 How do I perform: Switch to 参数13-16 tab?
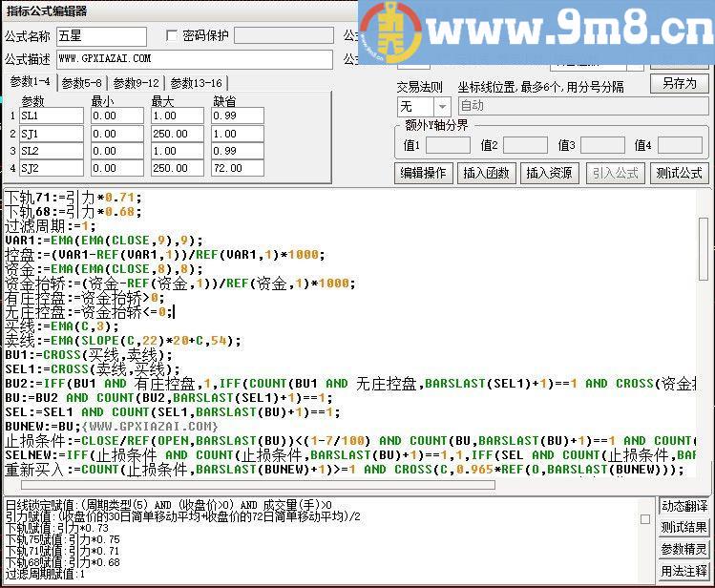click(x=196, y=83)
